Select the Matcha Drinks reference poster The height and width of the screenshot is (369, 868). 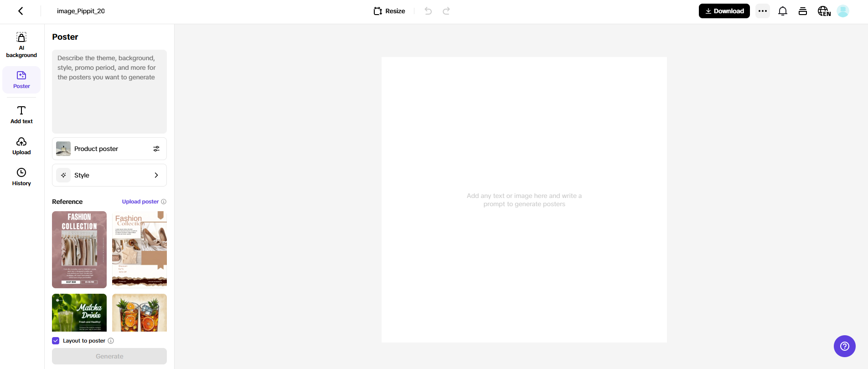[79, 312]
